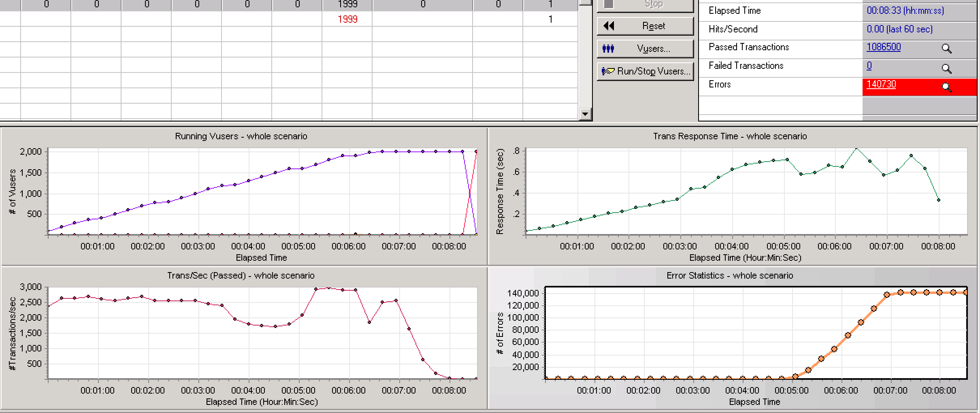Select the Trans/Sec (Passed) graph title

(241, 276)
